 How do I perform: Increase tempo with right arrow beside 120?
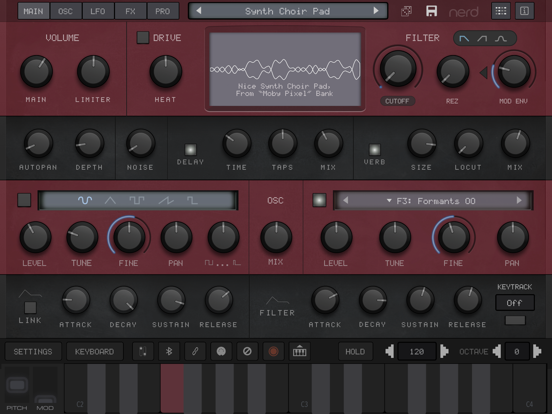point(444,351)
